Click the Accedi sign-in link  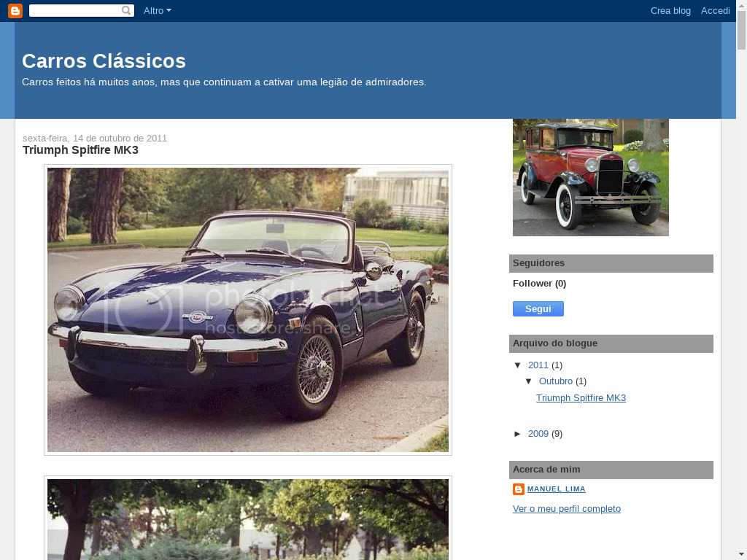point(715,10)
